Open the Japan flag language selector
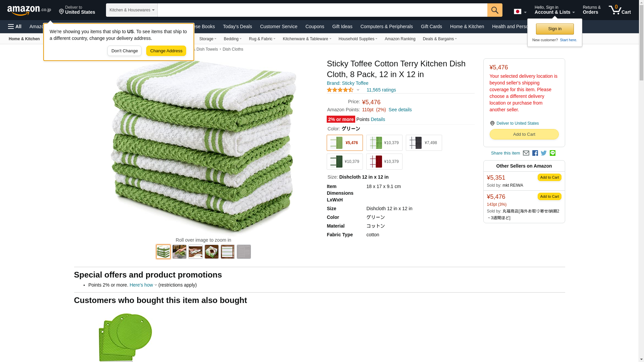 coord(520,12)
